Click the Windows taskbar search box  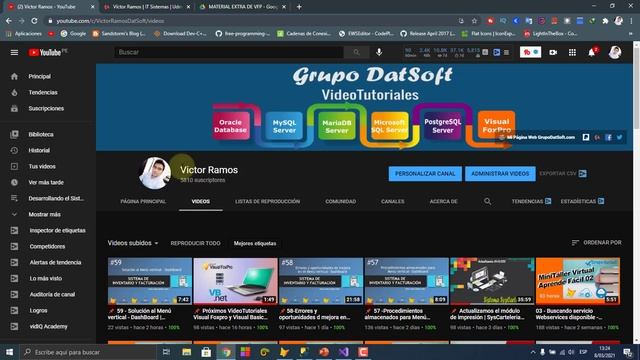[x=88, y=352]
